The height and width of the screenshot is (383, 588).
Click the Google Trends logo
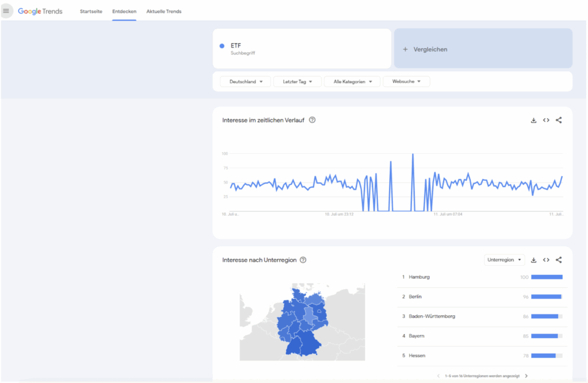[x=40, y=11]
